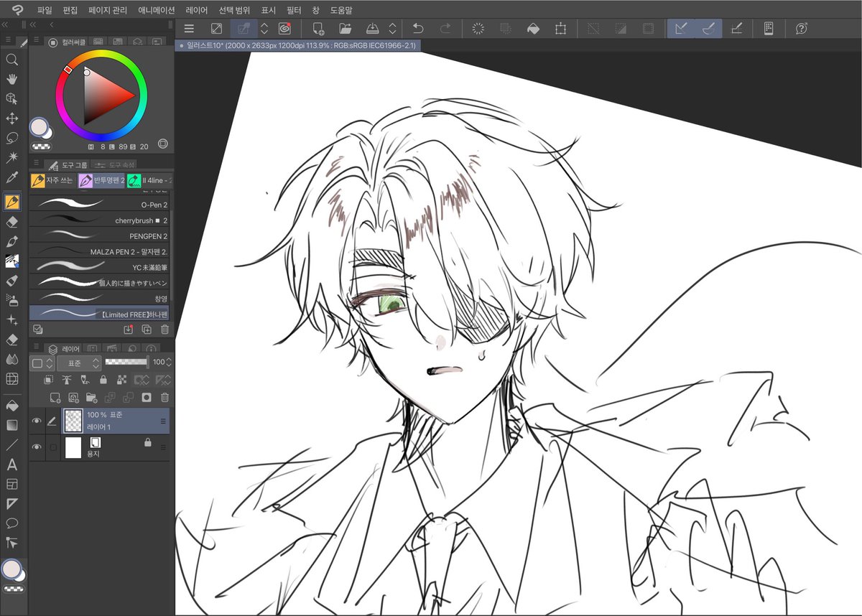862x616 pixels.
Task: Open the 표준 blending mode dropdown
Action: click(79, 363)
